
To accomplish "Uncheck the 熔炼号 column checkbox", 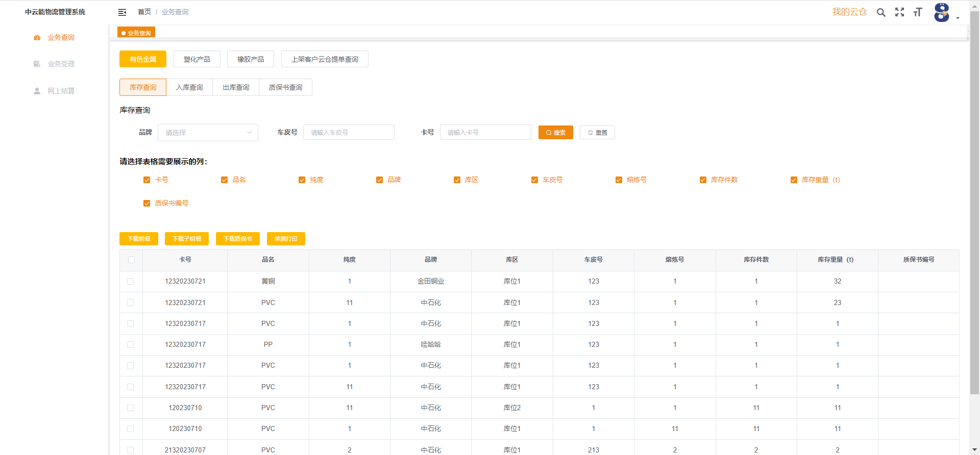I will (x=619, y=180).
